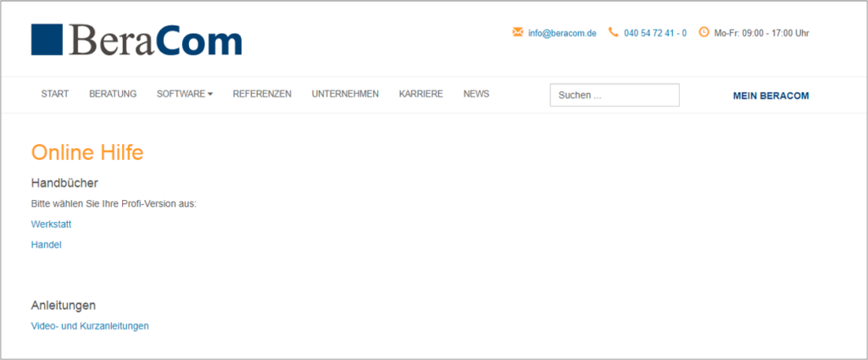Click the Online Hilfe heading
The image size is (868, 360).
pos(87,152)
